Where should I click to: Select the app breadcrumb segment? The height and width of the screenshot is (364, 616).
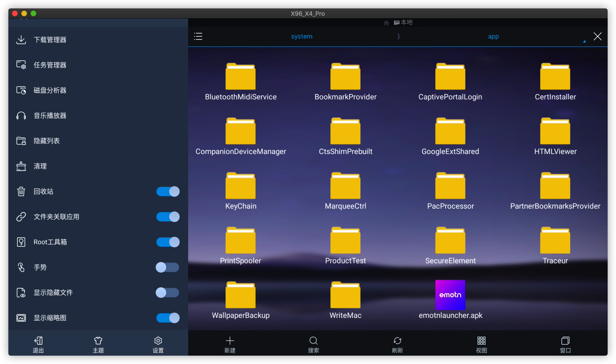pos(493,37)
